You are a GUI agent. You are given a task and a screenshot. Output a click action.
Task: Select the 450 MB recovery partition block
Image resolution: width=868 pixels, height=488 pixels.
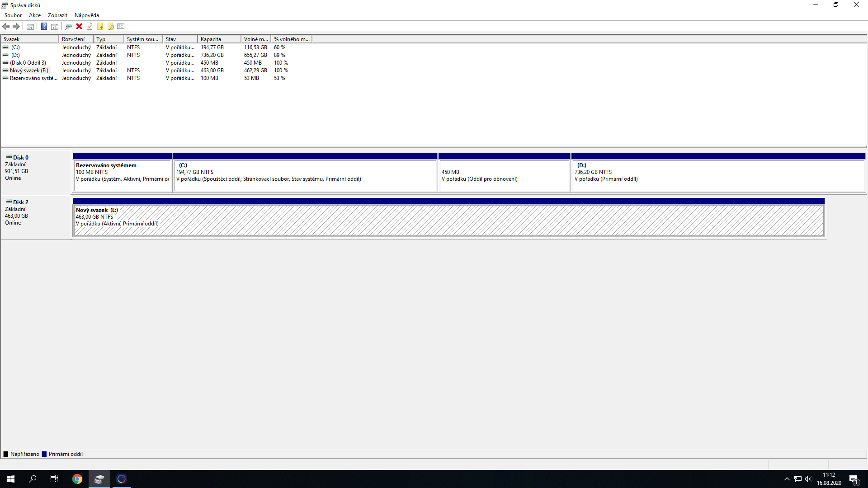[504, 175]
